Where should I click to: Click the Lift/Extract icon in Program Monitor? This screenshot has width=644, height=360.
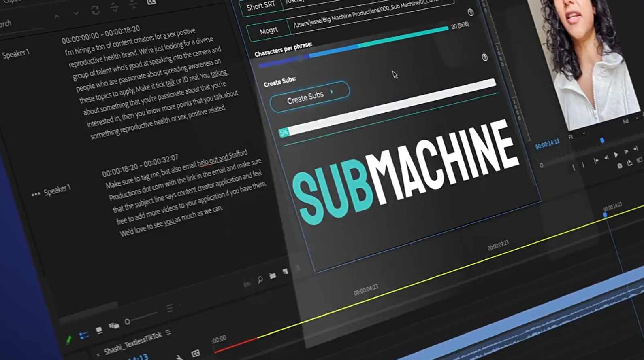[630, 163]
